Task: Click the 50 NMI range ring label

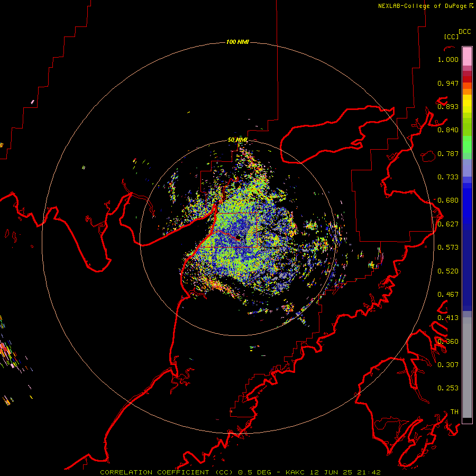Action: (237, 140)
